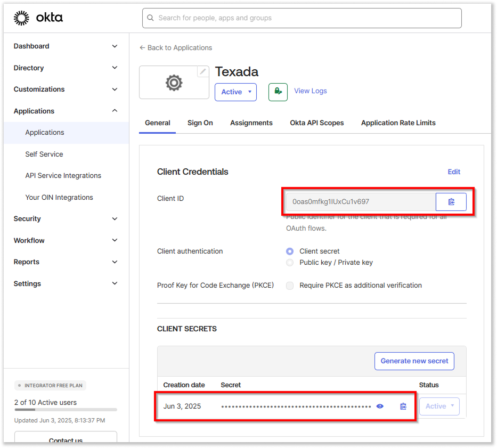Click the Back to Applications link

pyautogui.click(x=176, y=47)
